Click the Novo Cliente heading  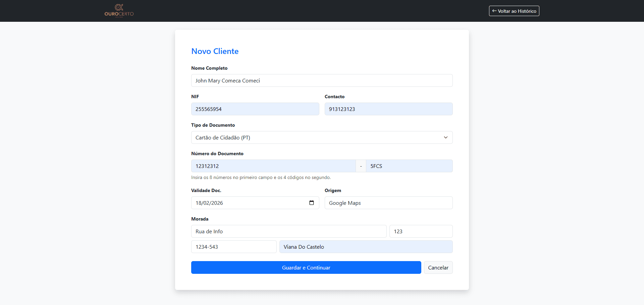tap(215, 51)
